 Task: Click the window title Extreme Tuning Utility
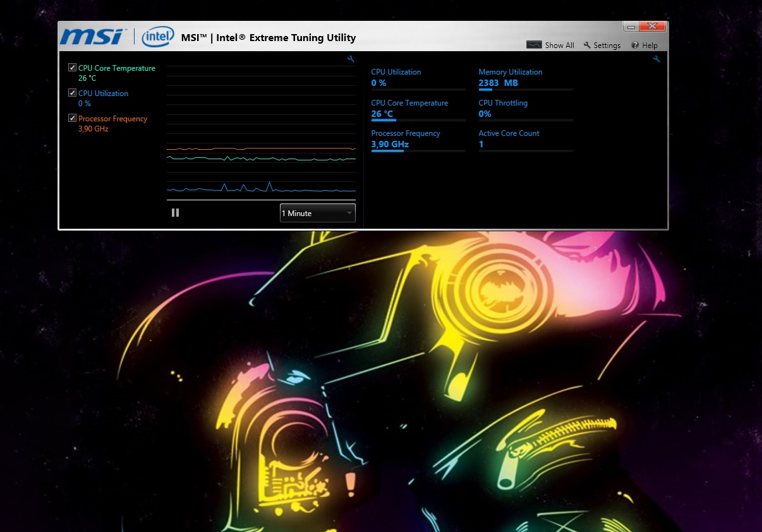(x=269, y=38)
